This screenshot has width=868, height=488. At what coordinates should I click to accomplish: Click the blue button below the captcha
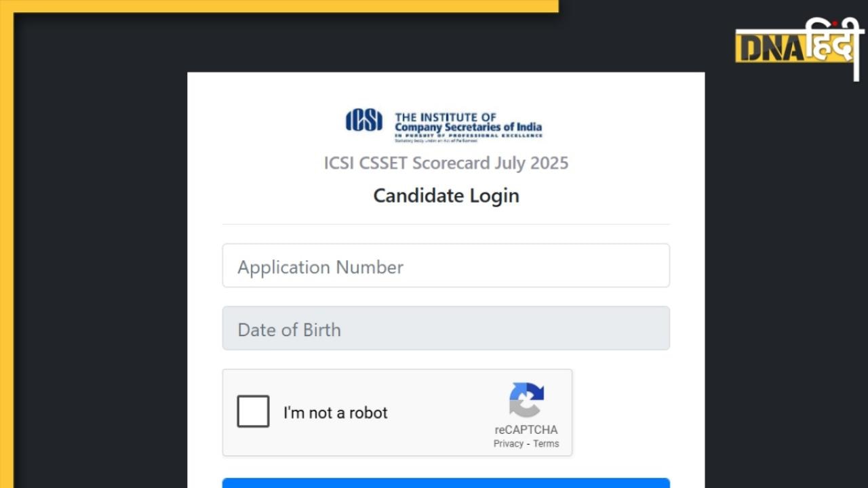point(446,483)
